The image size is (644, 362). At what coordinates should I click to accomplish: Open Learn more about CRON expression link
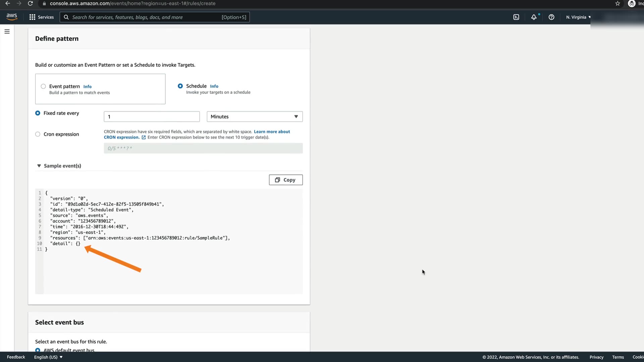(272, 132)
